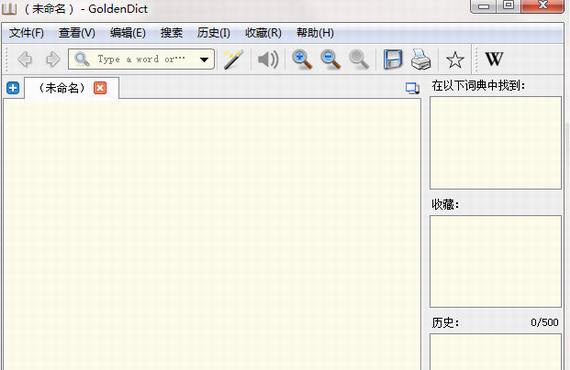This screenshot has width=570, height=370.
Task: Add to favorites with the star icon
Action: click(455, 60)
